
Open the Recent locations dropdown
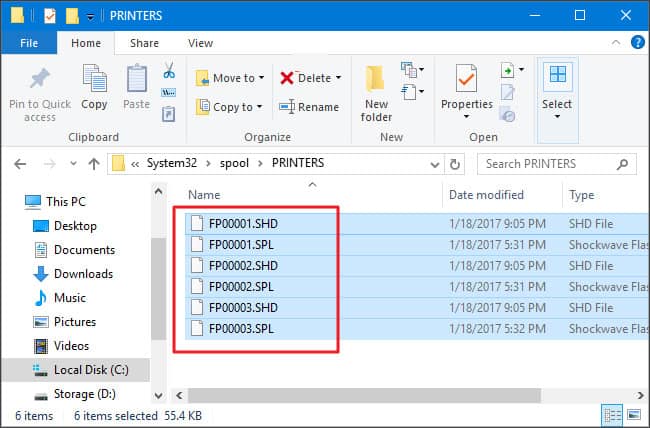(x=73, y=164)
